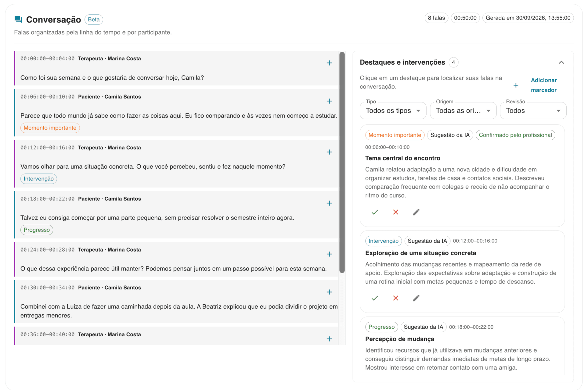Click 'Progresso' tag under 00:18:00 utterance

click(37, 230)
